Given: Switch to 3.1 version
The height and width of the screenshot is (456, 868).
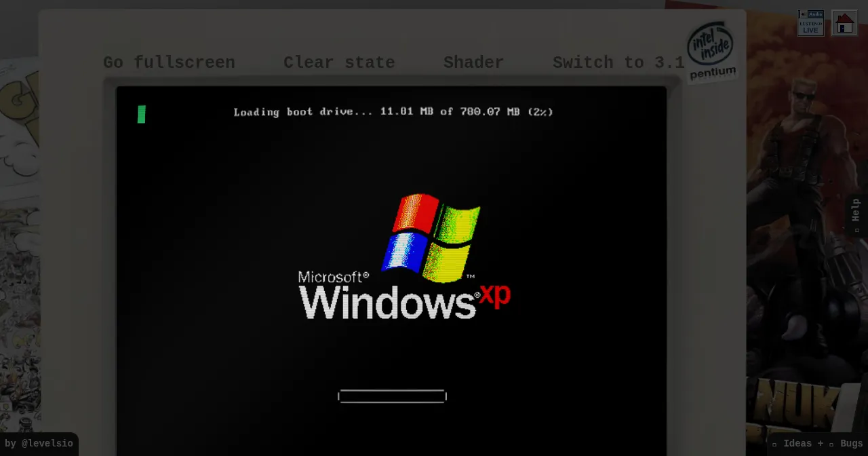Looking at the screenshot, I should coord(618,62).
